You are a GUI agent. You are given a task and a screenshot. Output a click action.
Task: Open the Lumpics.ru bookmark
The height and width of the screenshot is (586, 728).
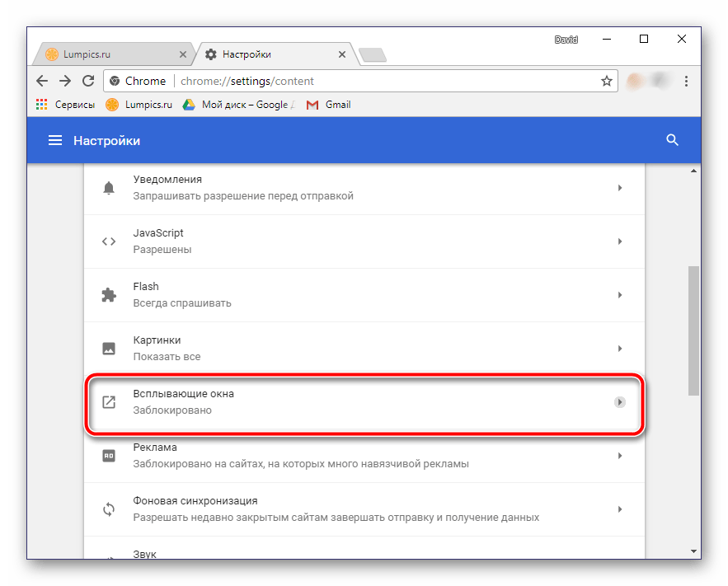(139, 105)
